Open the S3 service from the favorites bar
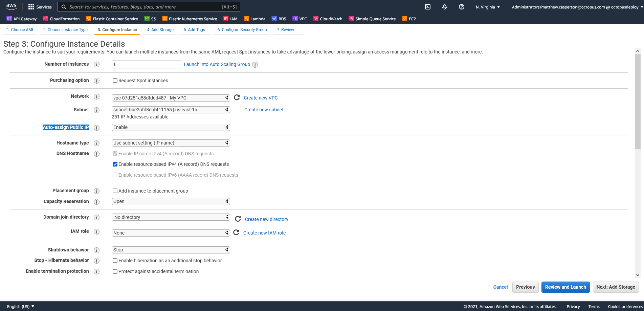The image size is (644, 311). [x=153, y=19]
